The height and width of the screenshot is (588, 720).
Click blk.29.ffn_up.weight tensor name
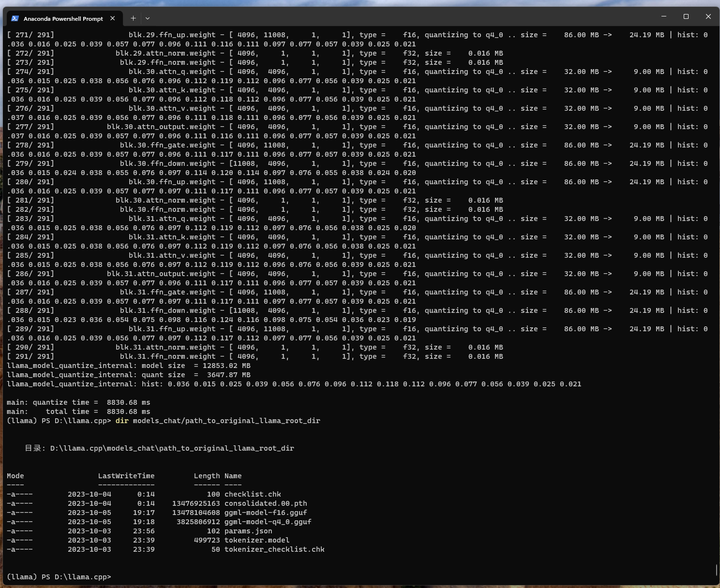point(172,35)
